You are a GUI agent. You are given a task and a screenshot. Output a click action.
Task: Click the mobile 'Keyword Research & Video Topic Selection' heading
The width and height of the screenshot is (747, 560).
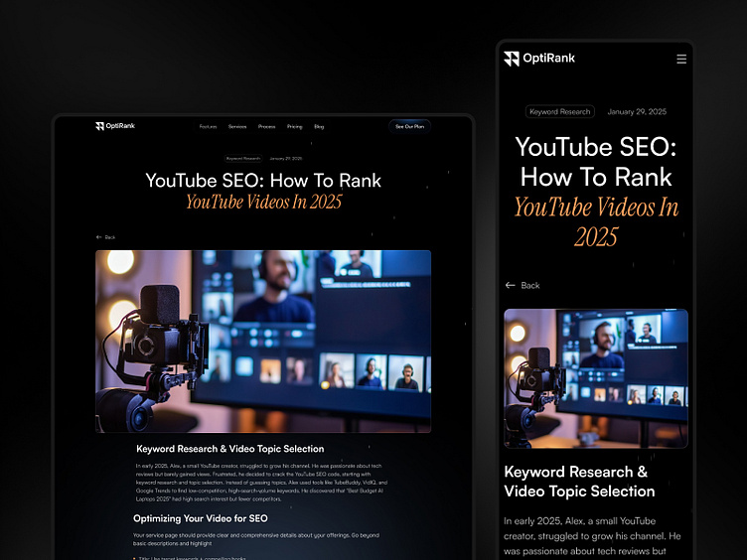click(579, 482)
